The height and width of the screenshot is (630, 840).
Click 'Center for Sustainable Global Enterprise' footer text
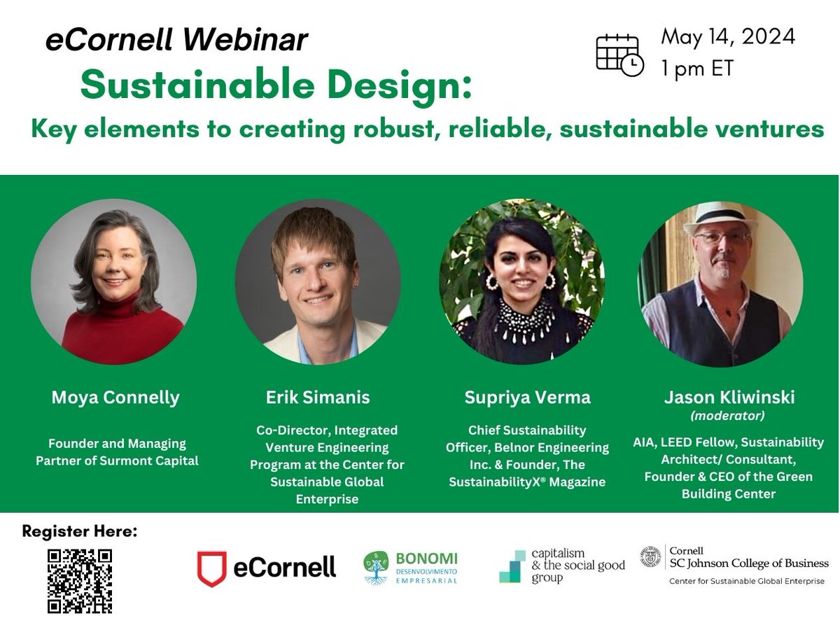point(747,582)
